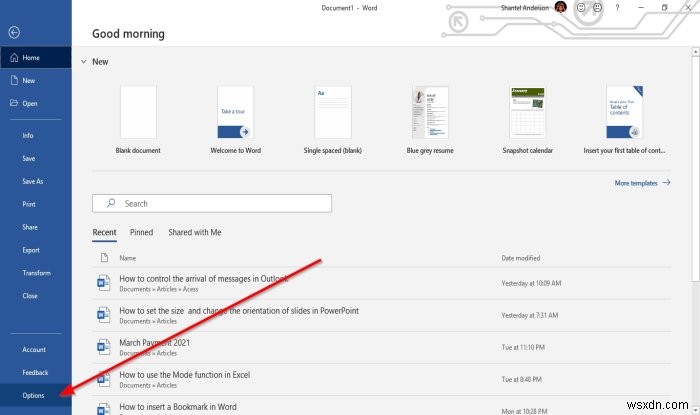The height and width of the screenshot is (415, 700).
Task: Select the Snapshot calendar template
Action: pyautogui.click(x=527, y=120)
